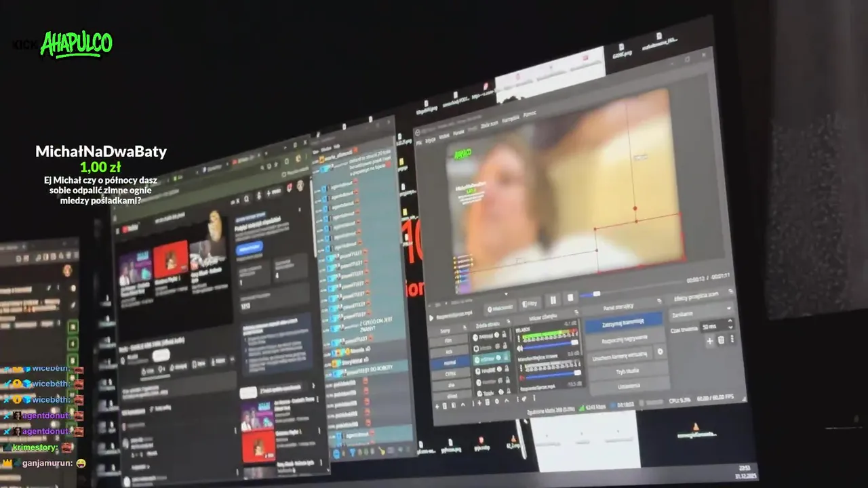Open the source Właściwości (properties) in OBS
Image resolution: width=868 pixels, height=488 pixels.
(500, 308)
